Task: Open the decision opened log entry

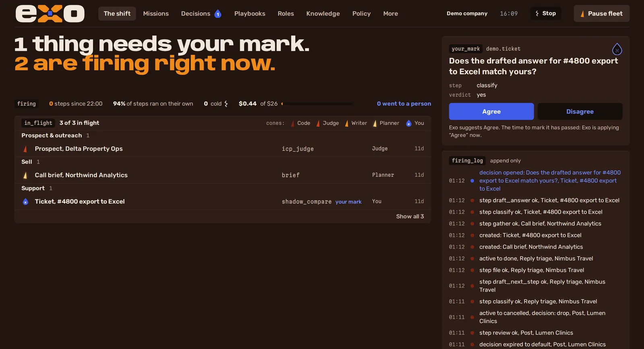Action: point(535,181)
